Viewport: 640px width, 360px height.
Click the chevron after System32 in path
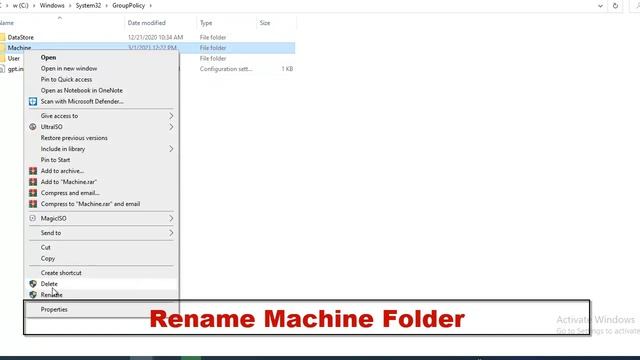click(107, 6)
